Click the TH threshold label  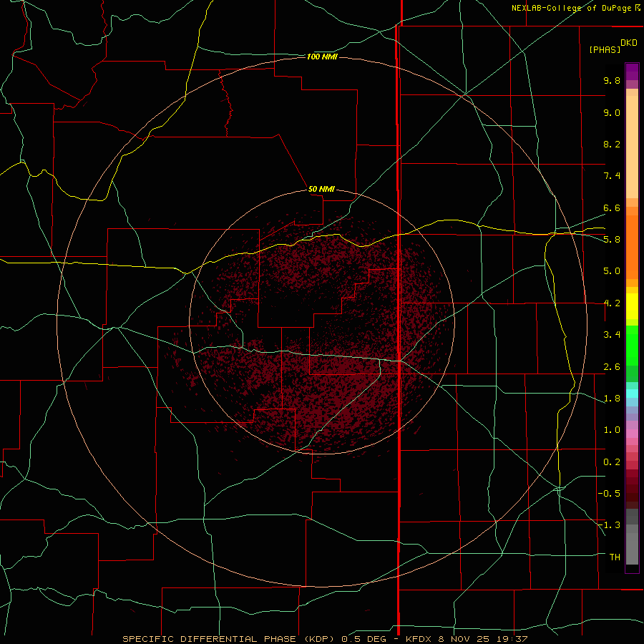coord(615,557)
